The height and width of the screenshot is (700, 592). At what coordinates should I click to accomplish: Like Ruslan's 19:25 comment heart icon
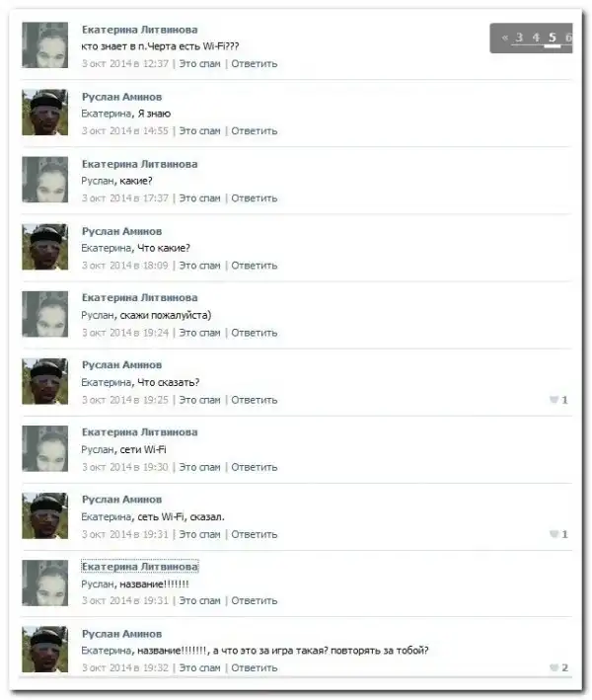click(554, 400)
